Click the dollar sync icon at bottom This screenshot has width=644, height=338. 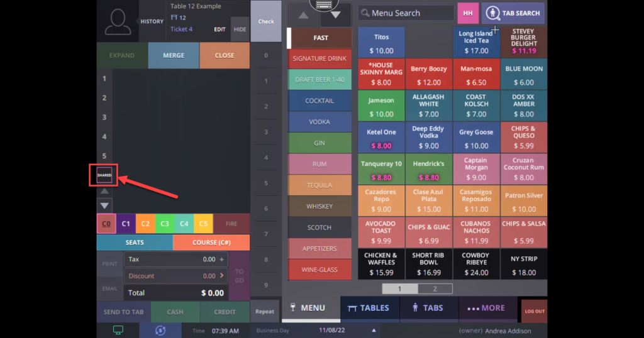pyautogui.click(x=160, y=330)
